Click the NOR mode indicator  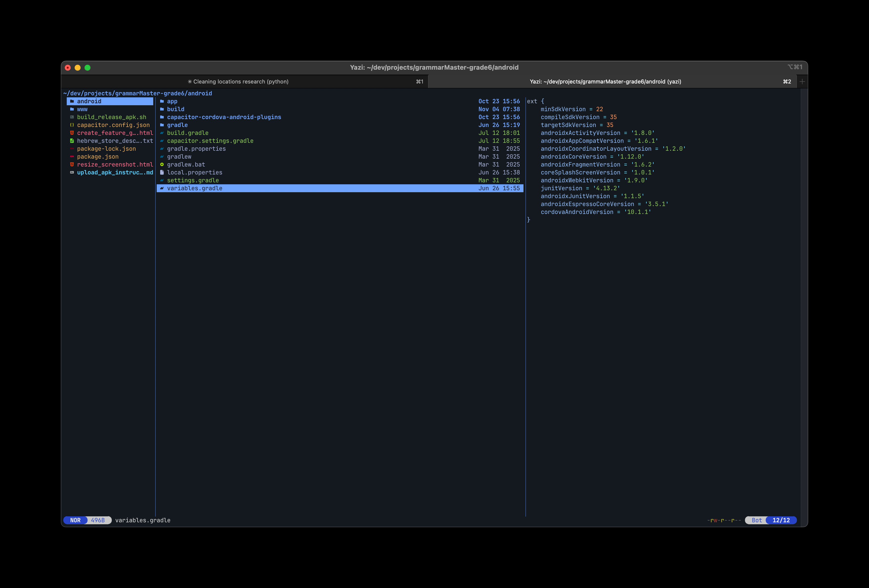click(75, 520)
